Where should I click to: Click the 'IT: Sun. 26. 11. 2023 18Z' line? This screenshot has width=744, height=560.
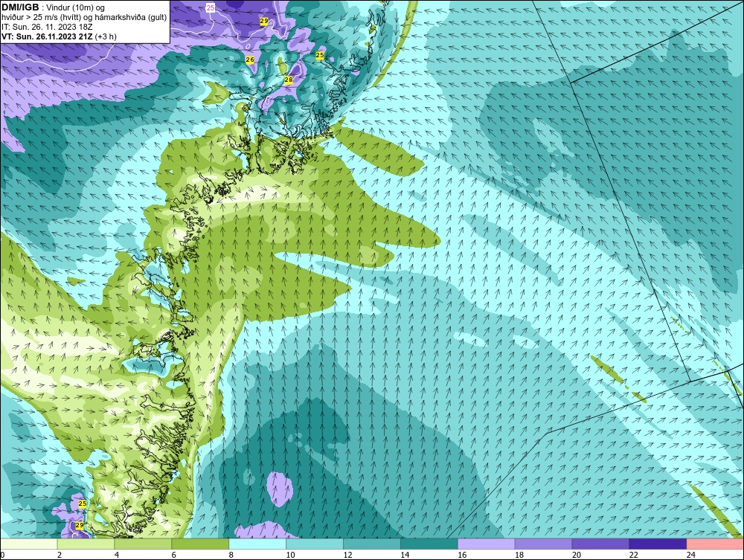[47, 27]
